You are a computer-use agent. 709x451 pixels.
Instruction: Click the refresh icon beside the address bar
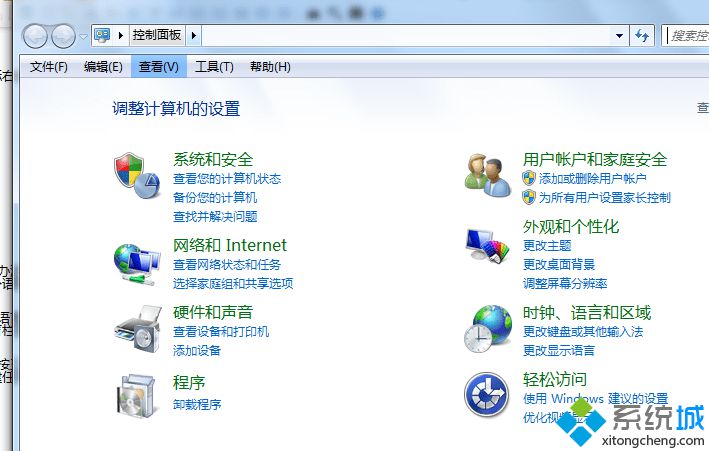tap(642, 35)
